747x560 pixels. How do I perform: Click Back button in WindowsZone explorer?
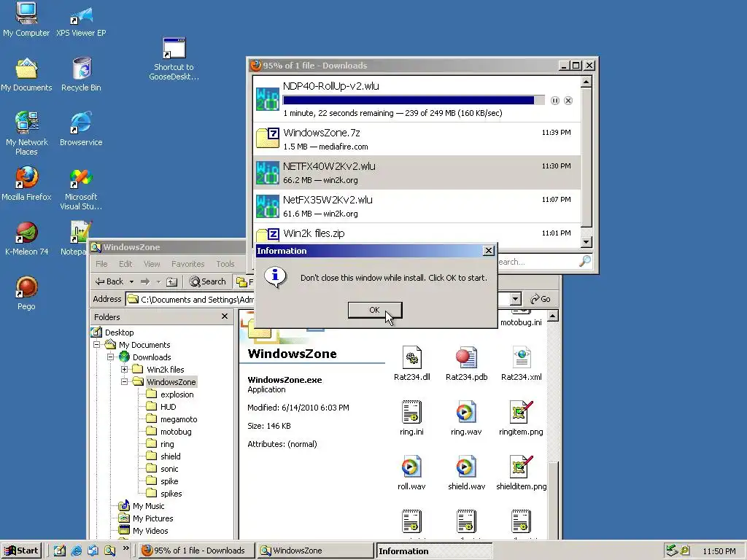click(109, 281)
